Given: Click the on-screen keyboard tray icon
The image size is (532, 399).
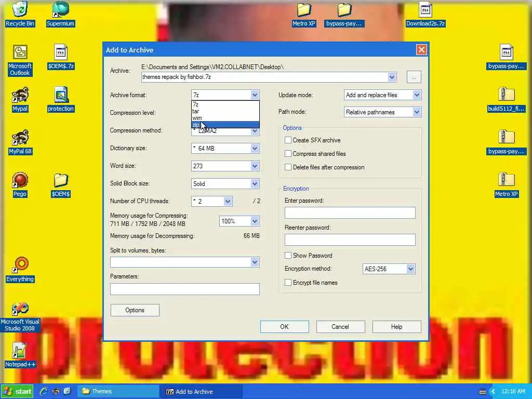Looking at the screenshot, I should click(x=482, y=392).
